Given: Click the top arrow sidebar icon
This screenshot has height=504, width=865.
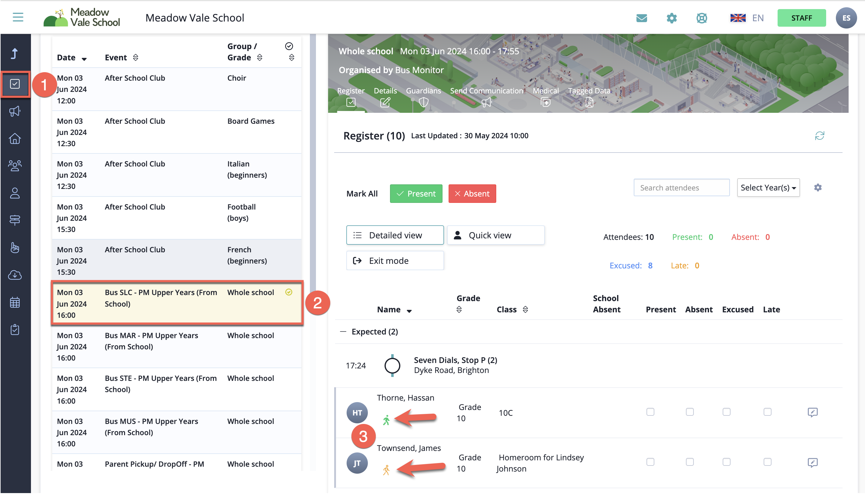Looking at the screenshot, I should pos(15,54).
